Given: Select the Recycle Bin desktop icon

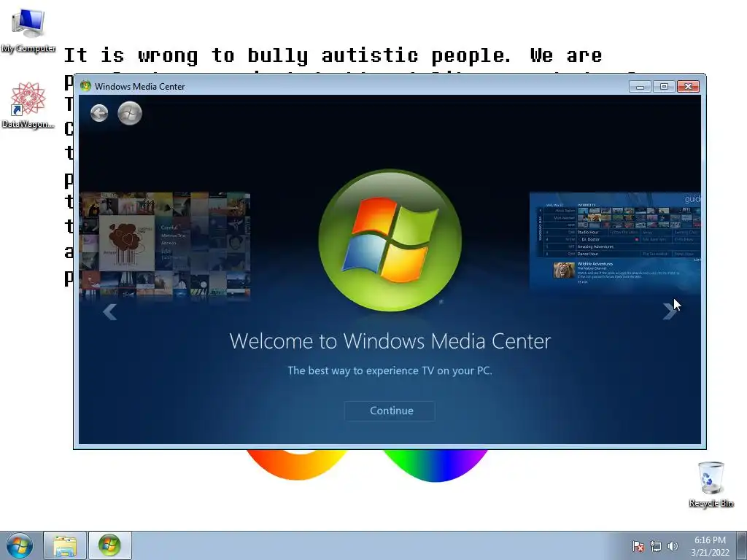Looking at the screenshot, I should coord(711,484).
